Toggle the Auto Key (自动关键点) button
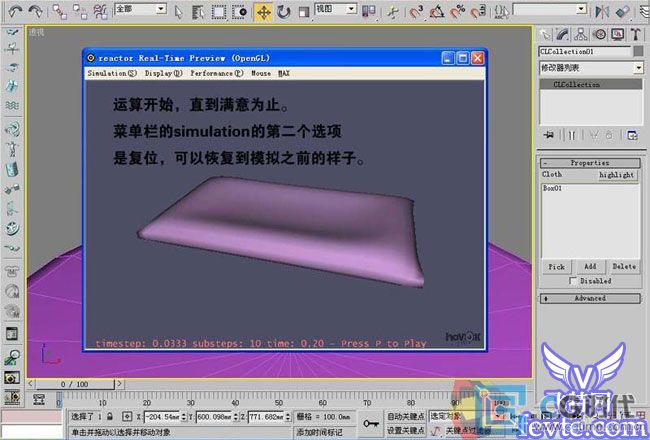The width and height of the screenshot is (650, 440). pos(407,416)
